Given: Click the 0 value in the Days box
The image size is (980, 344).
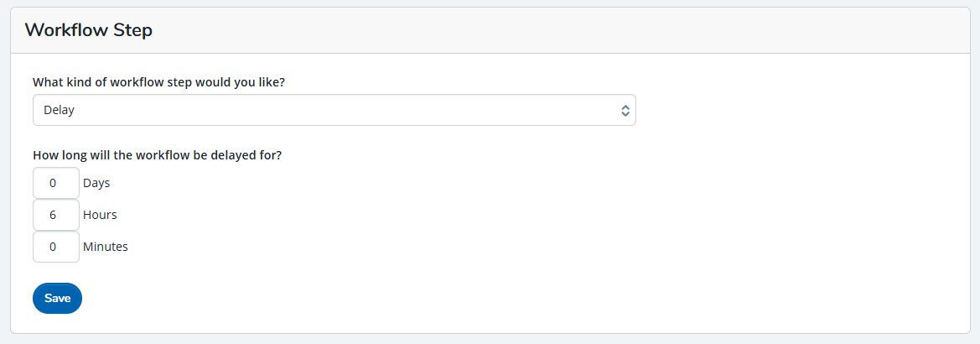Looking at the screenshot, I should click(x=53, y=183).
